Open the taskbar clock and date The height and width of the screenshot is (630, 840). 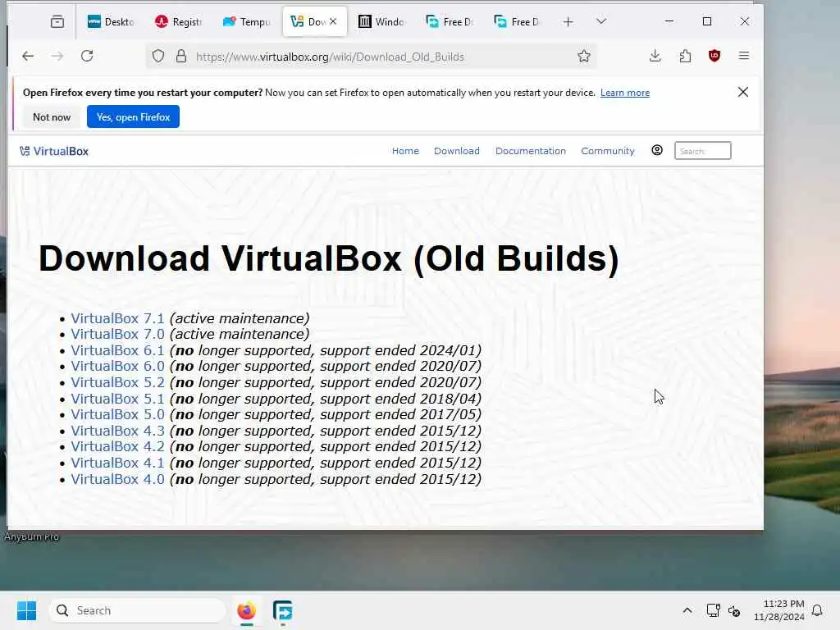tap(779, 610)
